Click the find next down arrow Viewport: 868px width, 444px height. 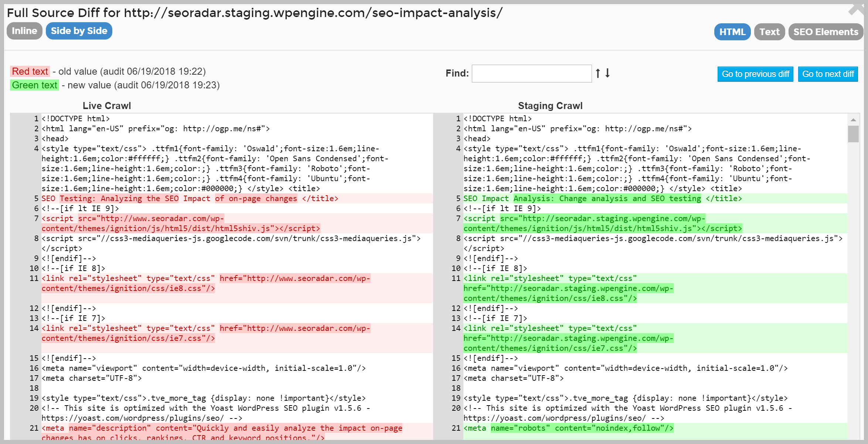click(607, 73)
